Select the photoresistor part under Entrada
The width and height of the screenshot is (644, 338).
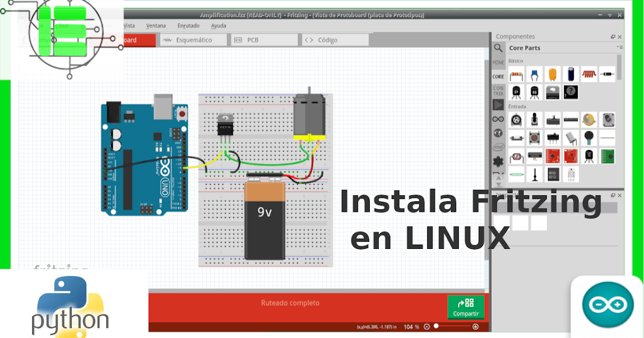click(x=516, y=157)
